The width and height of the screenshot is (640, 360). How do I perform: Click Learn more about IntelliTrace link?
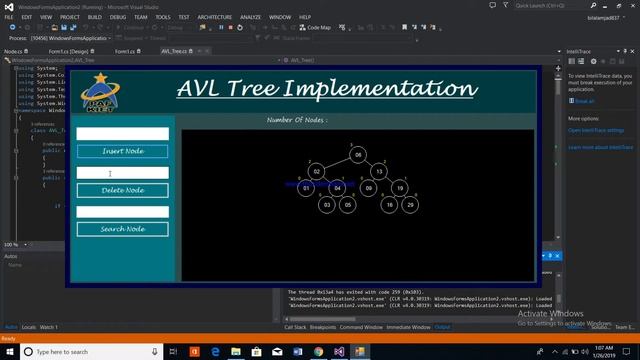[x=600, y=147]
